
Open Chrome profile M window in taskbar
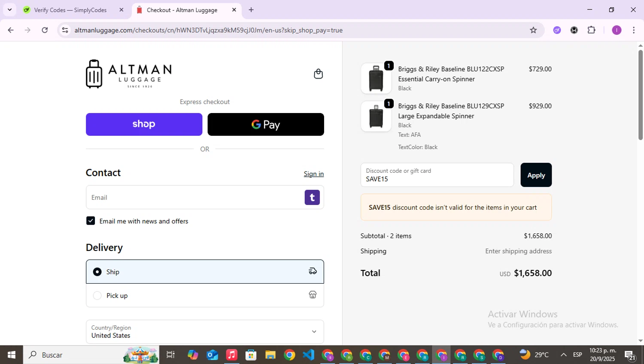(x=385, y=355)
